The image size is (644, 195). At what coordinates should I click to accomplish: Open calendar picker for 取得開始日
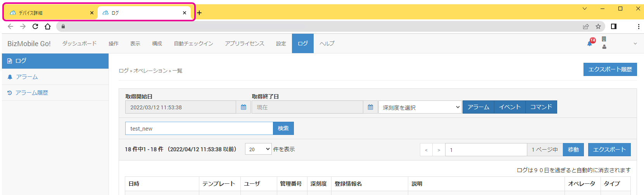tap(243, 107)
